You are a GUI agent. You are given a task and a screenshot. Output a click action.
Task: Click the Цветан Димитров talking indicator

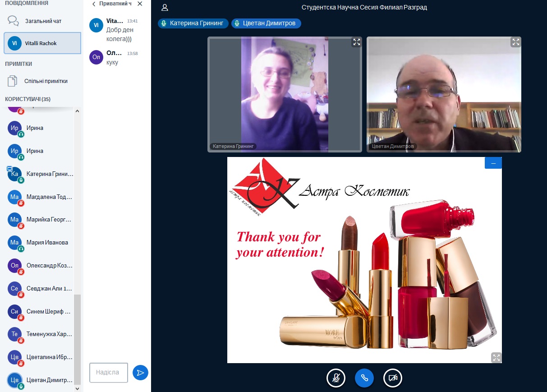pyautogui.click(x=266, y=23)
